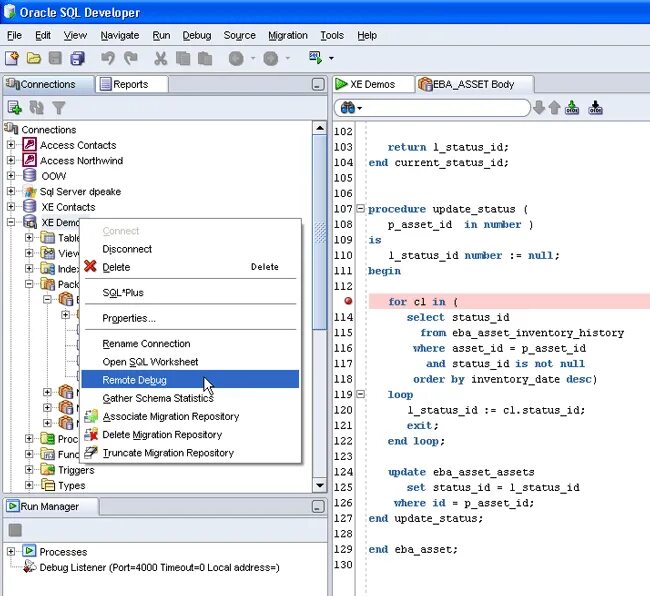Click the Undo toolbar icon
Screen dimensions: 650x596
[108, 58]
